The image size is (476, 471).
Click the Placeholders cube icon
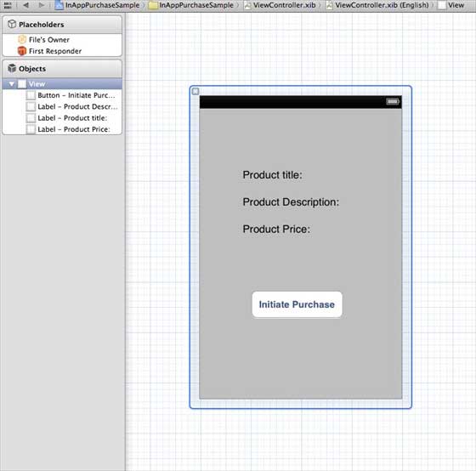coord(12,24)
